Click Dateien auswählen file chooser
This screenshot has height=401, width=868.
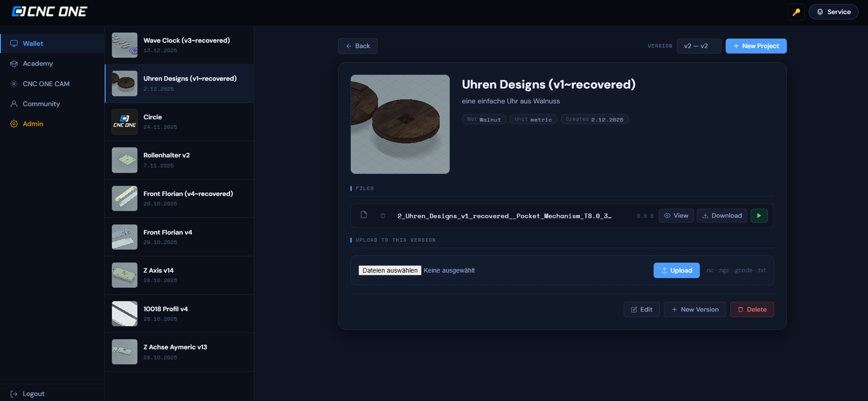click(390, 271)
